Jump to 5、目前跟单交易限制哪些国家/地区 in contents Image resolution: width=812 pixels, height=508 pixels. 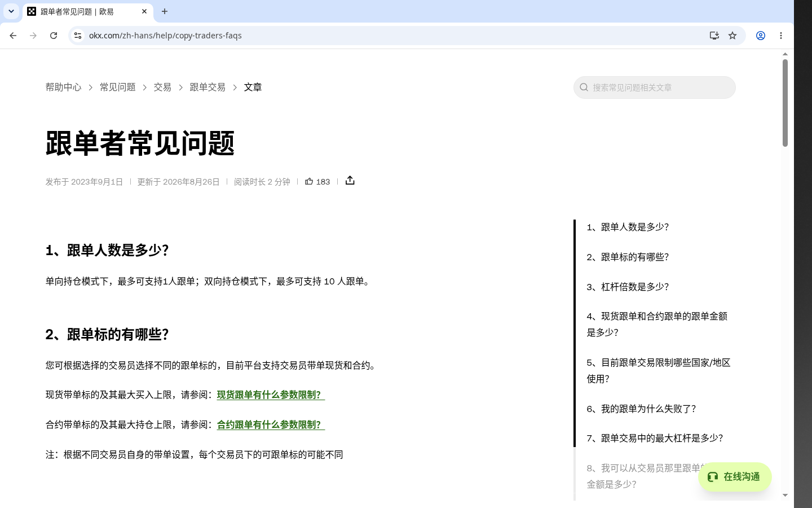pyautogui.click(x=659, y=371)
